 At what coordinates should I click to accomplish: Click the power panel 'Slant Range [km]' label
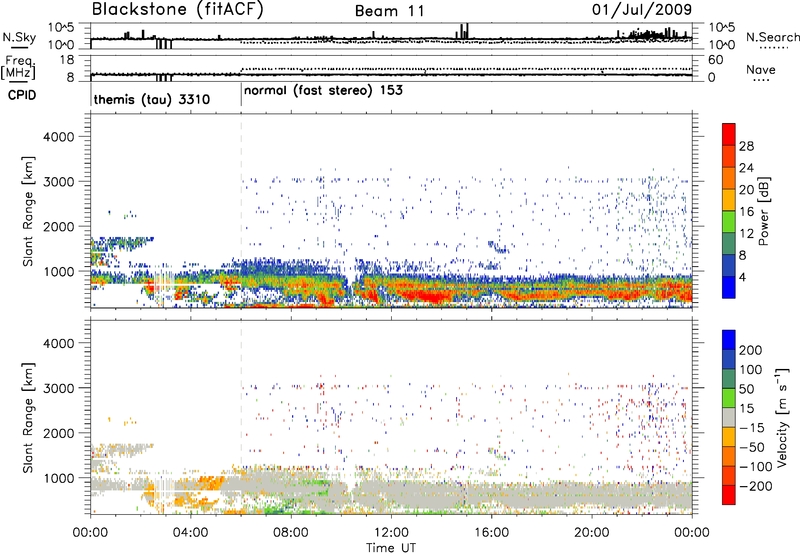(x=28, y=211)
